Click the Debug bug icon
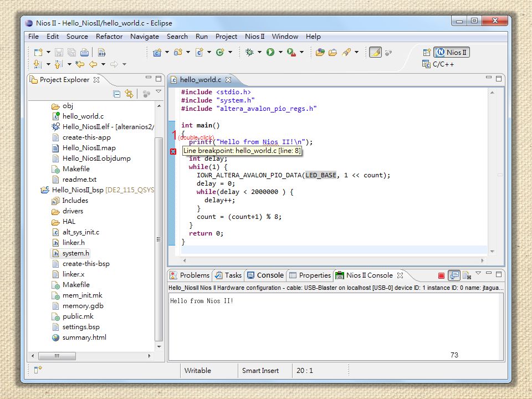Screen dimensions: 532x399 (249, 52)
